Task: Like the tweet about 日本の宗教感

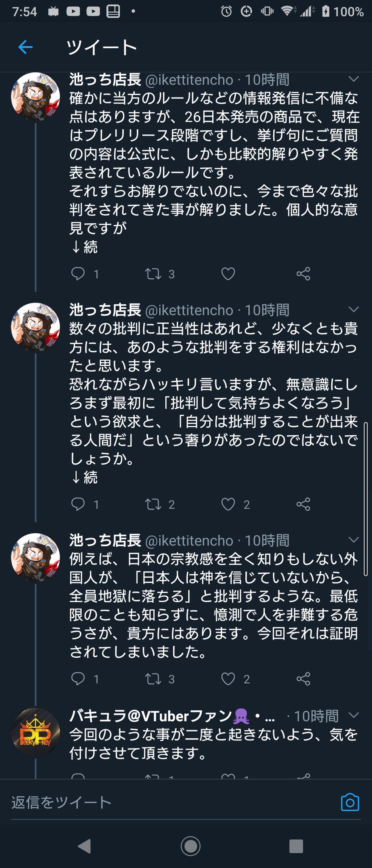Action: click(x=228, y=679)
